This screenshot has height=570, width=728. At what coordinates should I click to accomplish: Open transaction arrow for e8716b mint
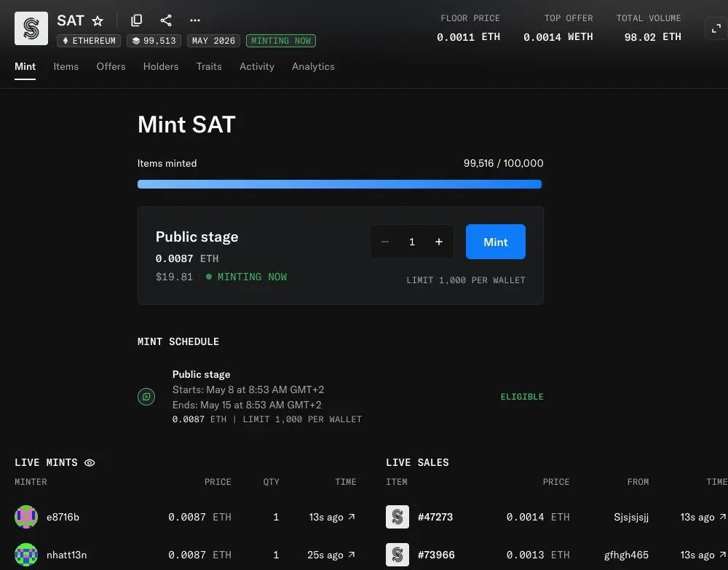[x=352, y=517]
